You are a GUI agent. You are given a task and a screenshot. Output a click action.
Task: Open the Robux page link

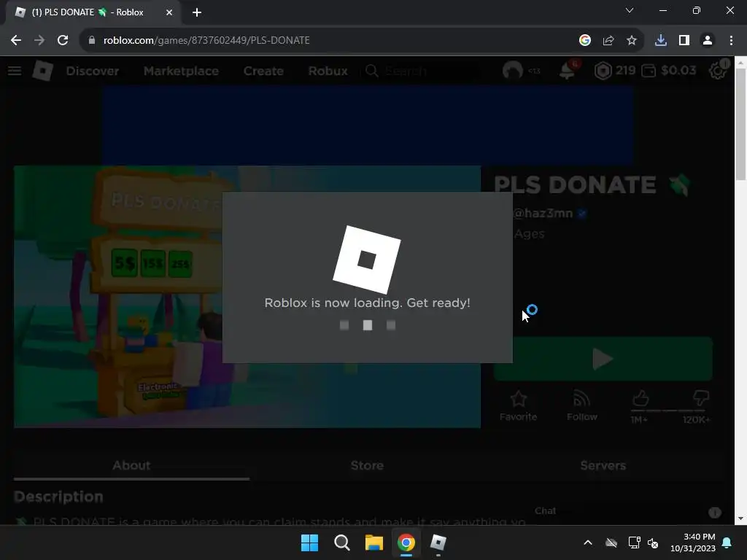(328, 71)
